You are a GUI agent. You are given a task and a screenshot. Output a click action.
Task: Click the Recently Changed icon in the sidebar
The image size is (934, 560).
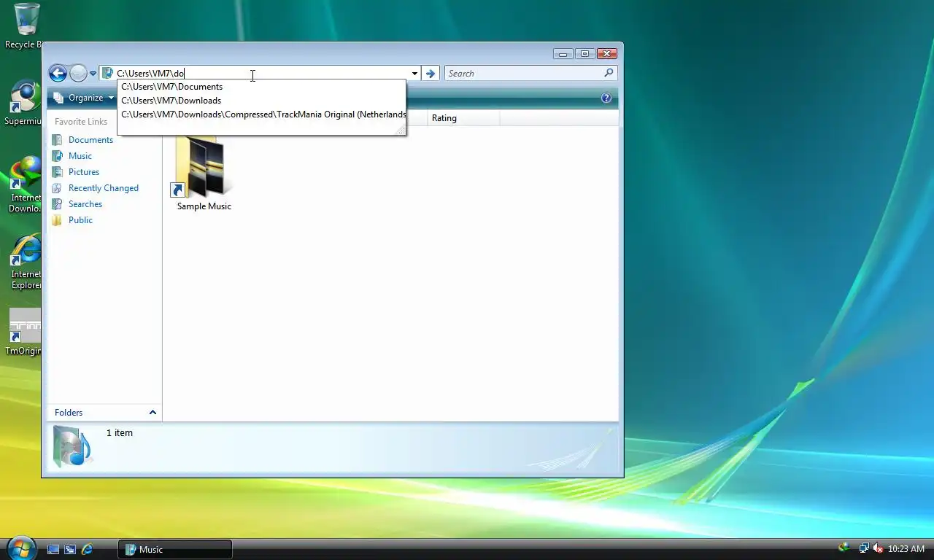tap(57, 188)
